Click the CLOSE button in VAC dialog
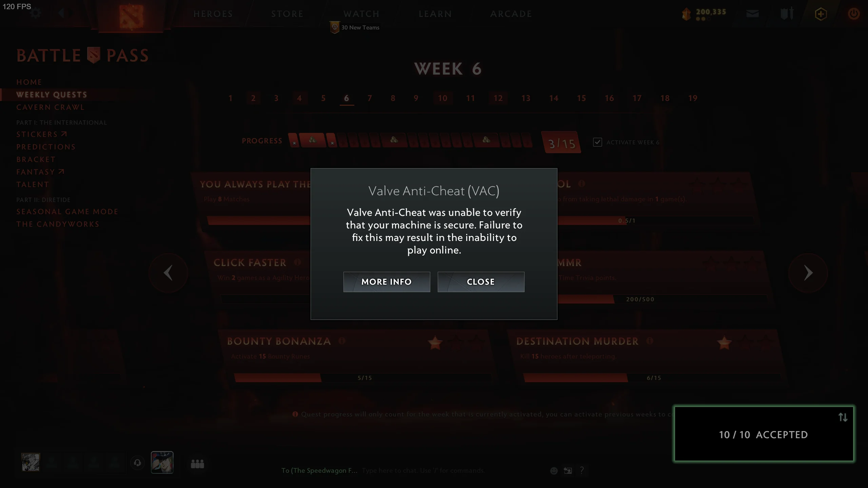Image resolution: width=868 pixels, height=488 pixels. click(x=480, y=281)
